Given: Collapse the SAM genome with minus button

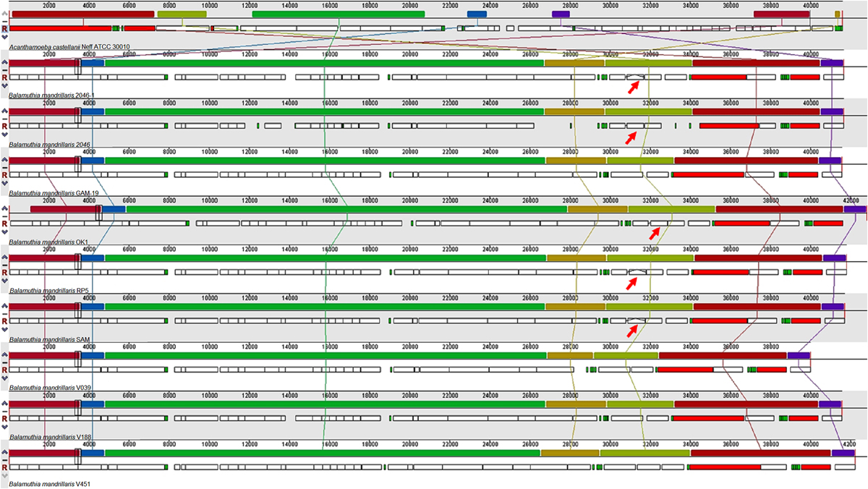Looking at the screenshot, I should pos(4,314).
